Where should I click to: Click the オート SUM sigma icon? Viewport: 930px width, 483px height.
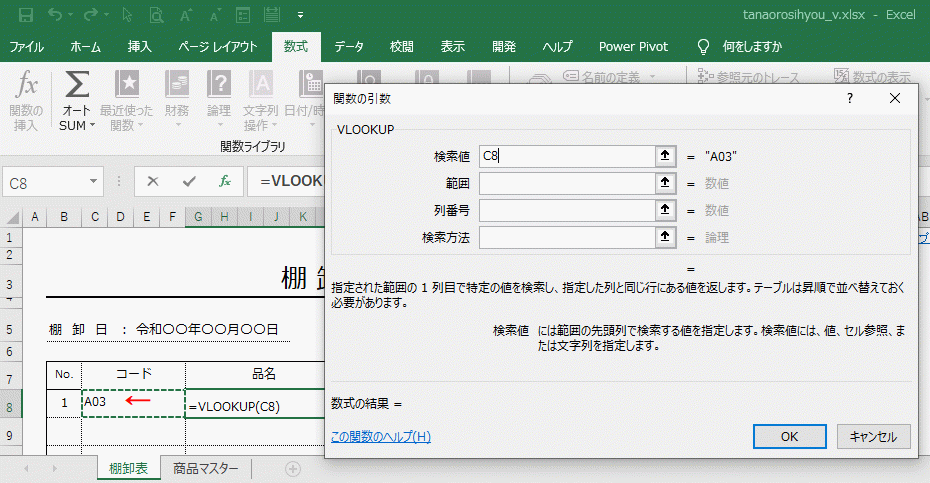(x=77, y=84)
